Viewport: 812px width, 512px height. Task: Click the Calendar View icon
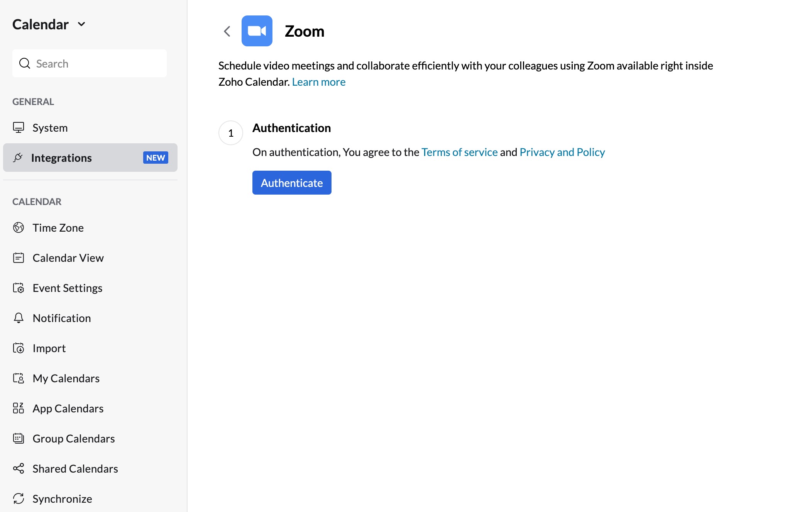(19, 258)
